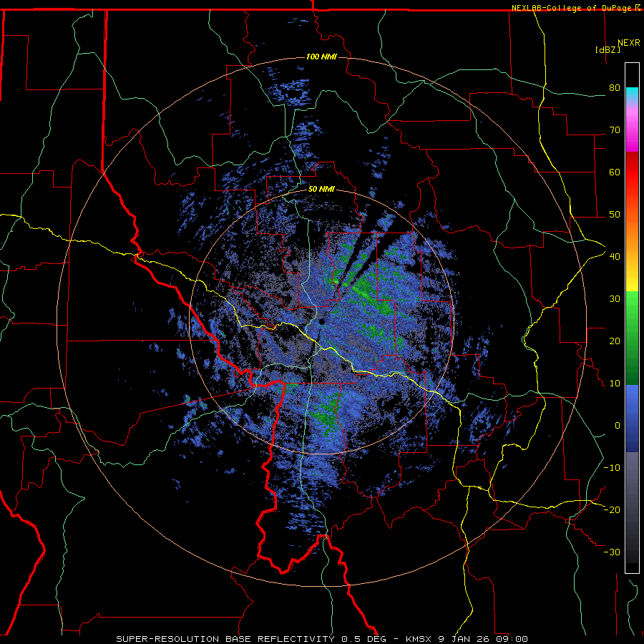Click the black radar site dot at center

tap(321, 321)
